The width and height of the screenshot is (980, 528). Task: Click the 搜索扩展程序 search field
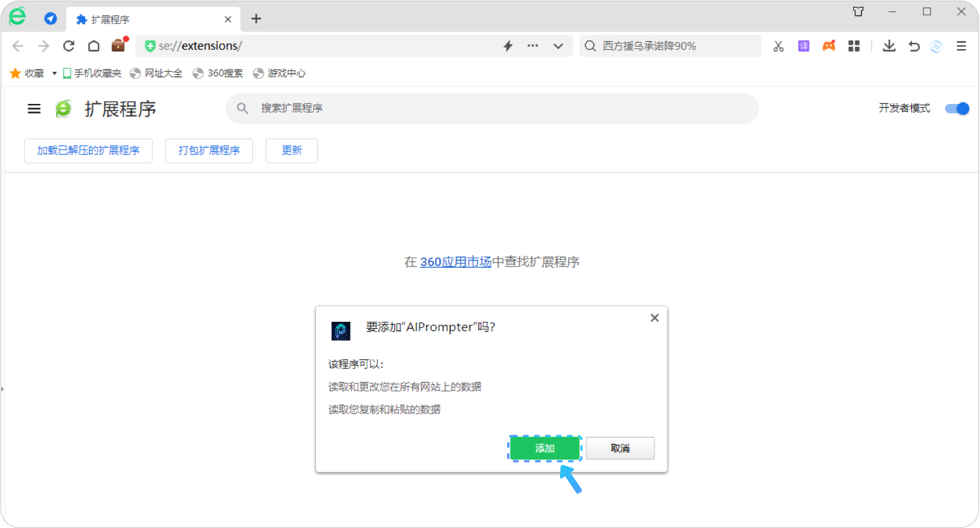(492, 108)
